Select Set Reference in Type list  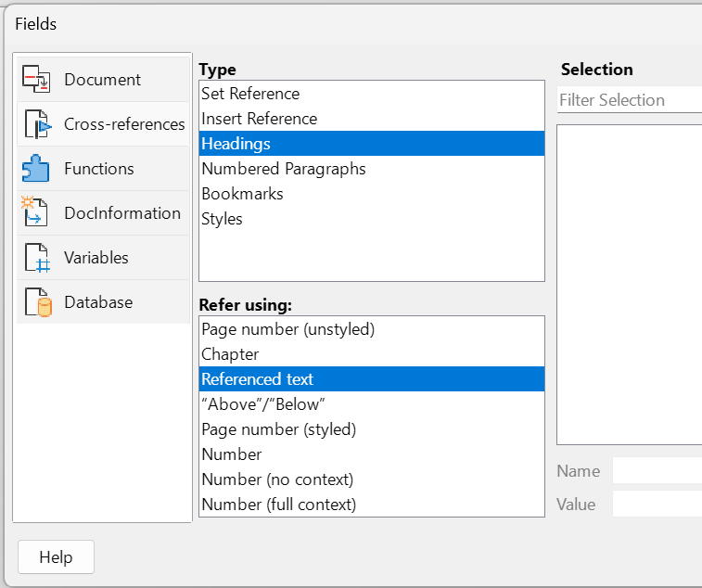[372, 94]
